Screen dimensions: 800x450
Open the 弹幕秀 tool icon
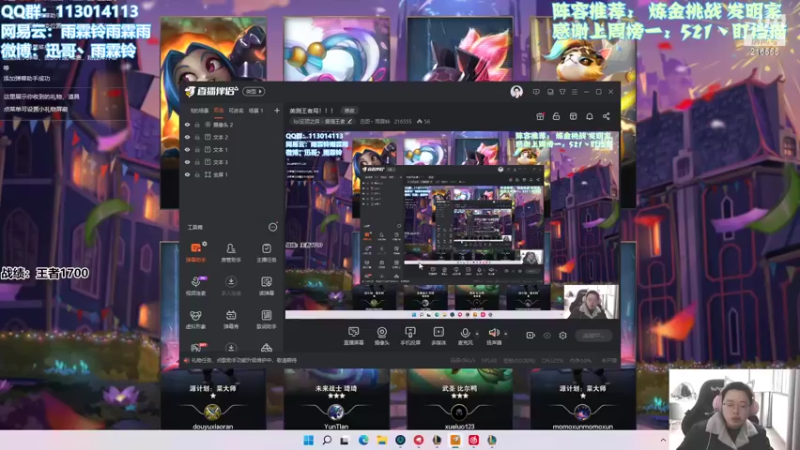point(231,319)
